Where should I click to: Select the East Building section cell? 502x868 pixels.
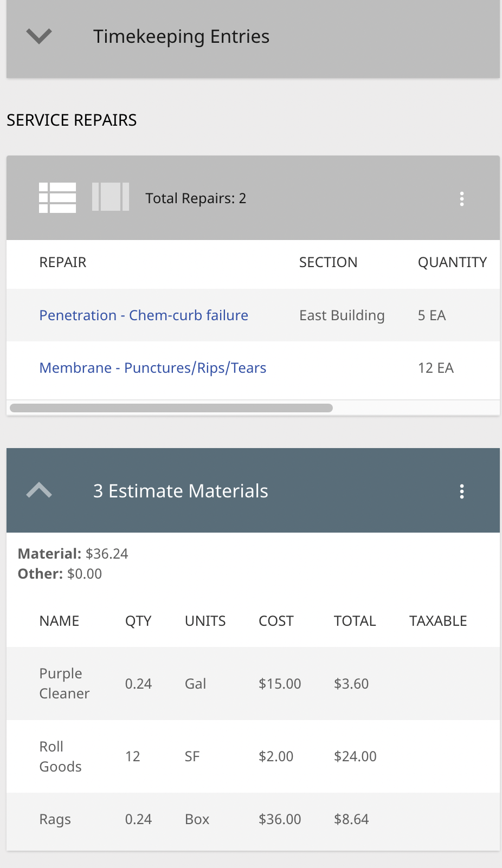pos(342,315)
